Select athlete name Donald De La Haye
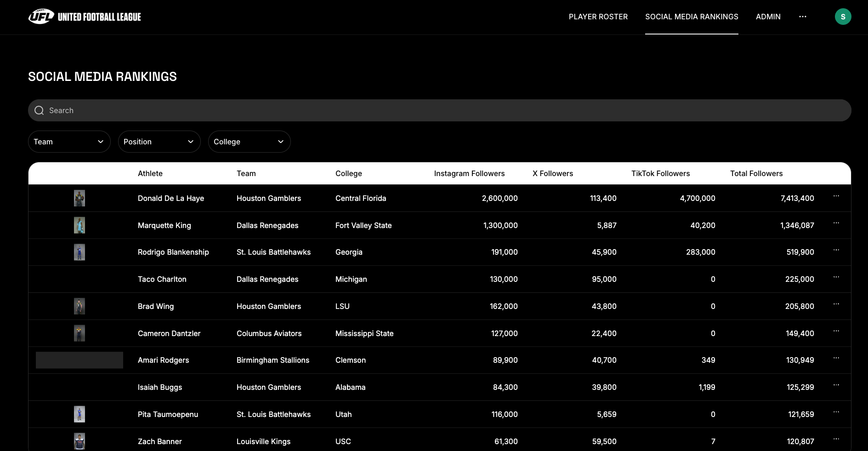The width and height of the screenshot is (868, 451). point(171,198)
